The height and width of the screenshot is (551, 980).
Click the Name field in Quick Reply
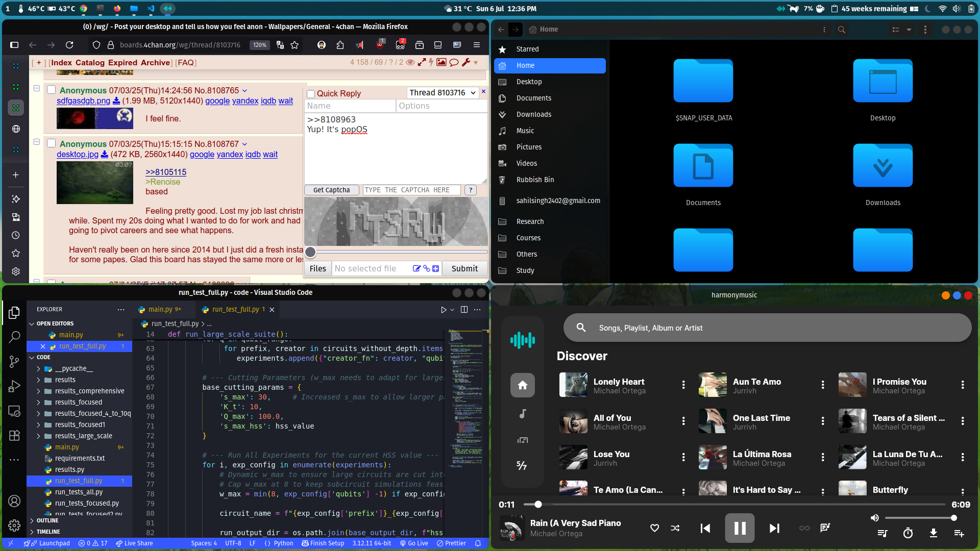pyautogui.click(x=350, y=106)
